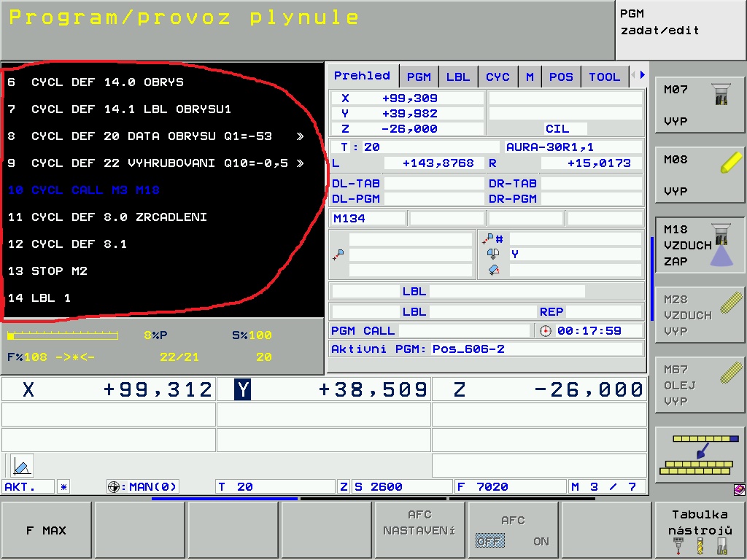Switch to the CYC status tab

point(498,77)
